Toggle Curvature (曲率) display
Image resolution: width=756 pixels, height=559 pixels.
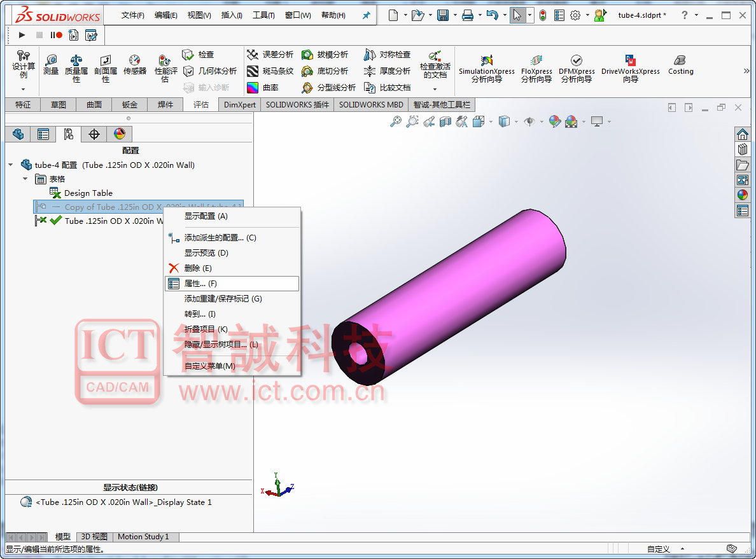tap(263, 88)
